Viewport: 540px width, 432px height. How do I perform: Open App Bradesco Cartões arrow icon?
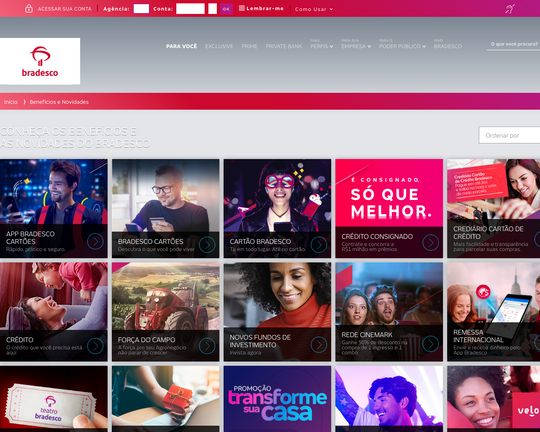tap(95, 241)
